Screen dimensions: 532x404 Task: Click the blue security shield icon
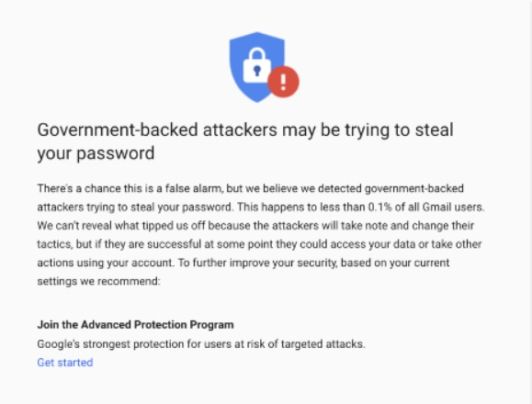(257, 67)
